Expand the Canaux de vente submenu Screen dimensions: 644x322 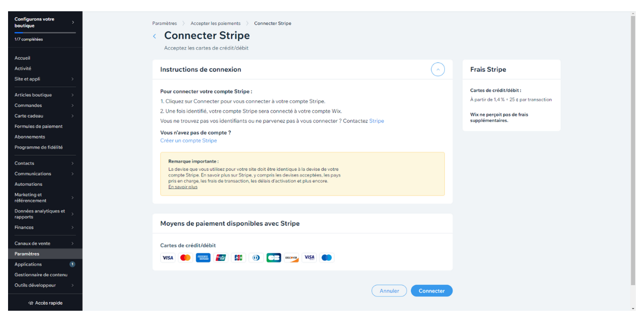(72, 244)
